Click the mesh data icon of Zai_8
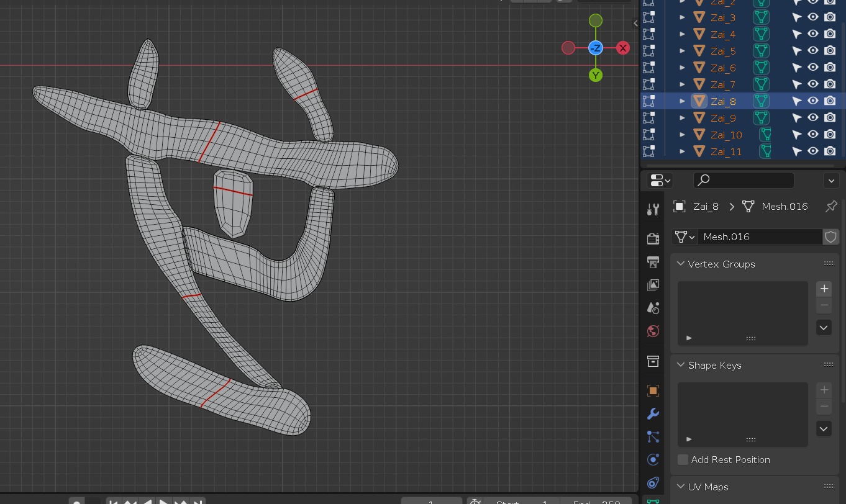The height and width of the screenshot is (504, 846). coord(761,101)
